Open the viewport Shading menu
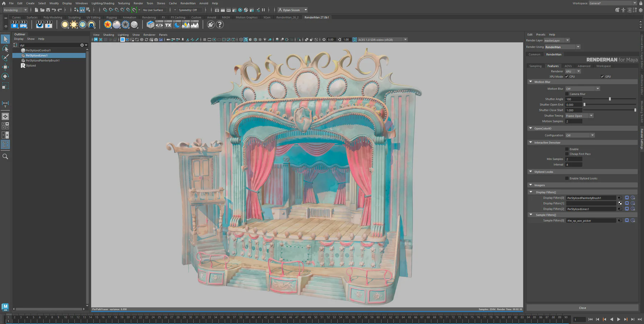Screen dimensions: 644x324 [108, 35]
